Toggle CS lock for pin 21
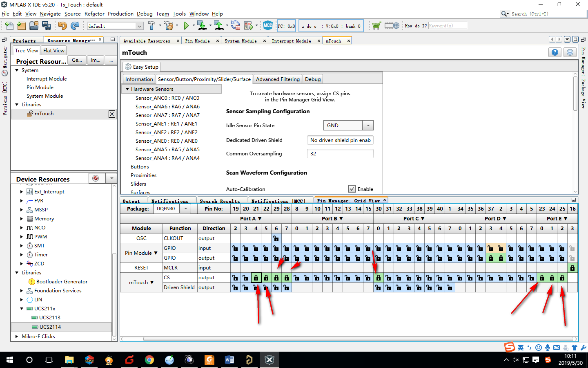 pos(256,278)
